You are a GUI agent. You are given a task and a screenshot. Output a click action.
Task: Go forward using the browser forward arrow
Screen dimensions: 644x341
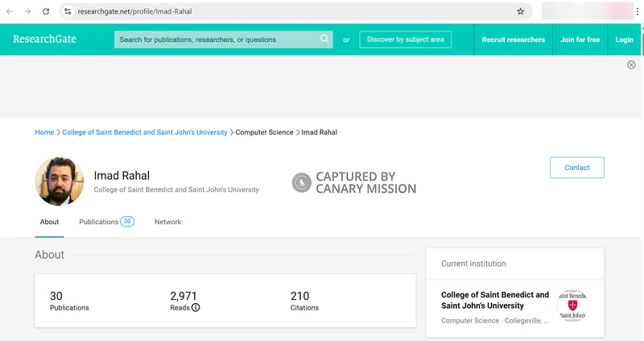pos(27,11)
